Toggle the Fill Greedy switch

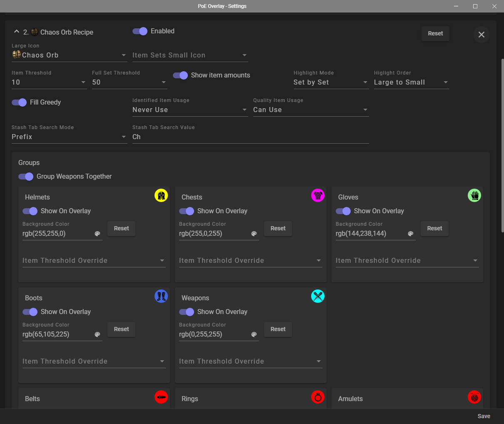tap(19, 102)
